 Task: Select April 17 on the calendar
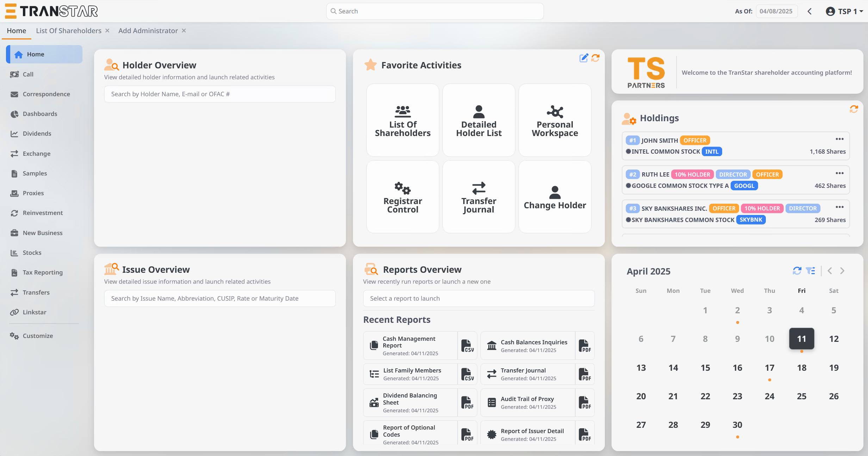(x=769, y=368)
